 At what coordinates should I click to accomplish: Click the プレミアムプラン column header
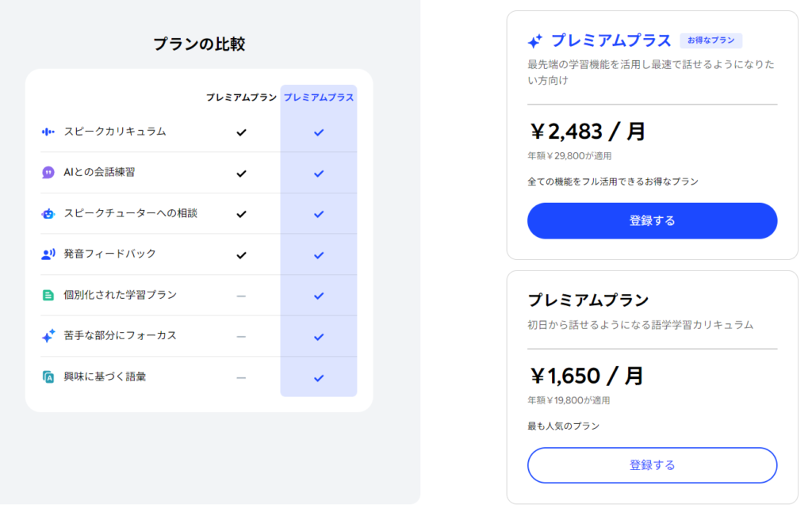click(241, 97)
